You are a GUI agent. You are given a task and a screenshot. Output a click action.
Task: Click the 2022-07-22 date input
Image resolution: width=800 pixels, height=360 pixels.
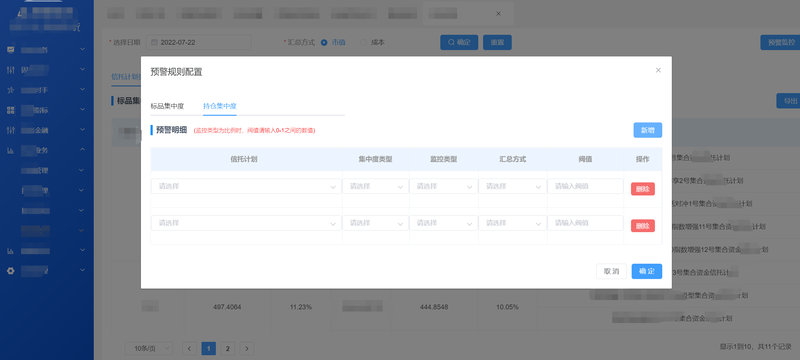[x=199, y=42]
